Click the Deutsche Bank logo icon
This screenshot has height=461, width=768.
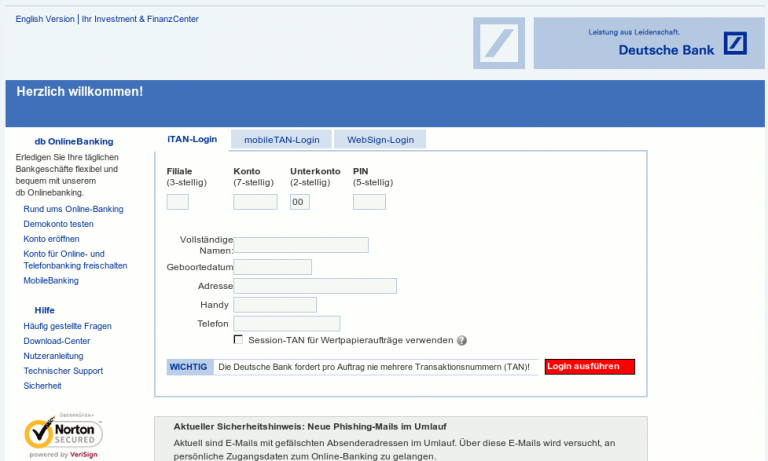click(735, 43)
